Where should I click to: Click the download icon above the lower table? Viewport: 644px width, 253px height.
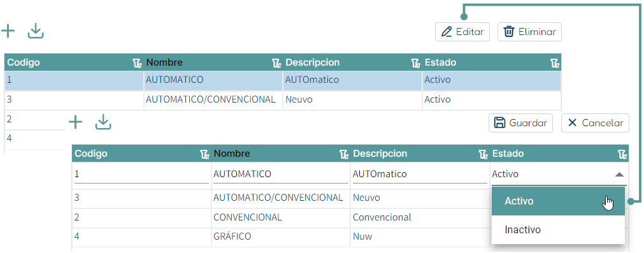pyautogui.click(x=103, y=122)
